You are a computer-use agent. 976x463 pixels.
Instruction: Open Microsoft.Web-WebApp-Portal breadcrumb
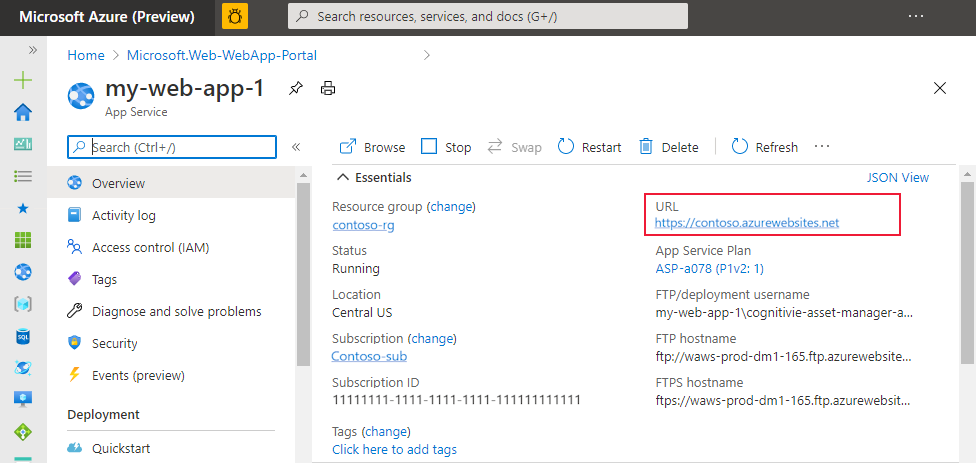coord(222,55)
